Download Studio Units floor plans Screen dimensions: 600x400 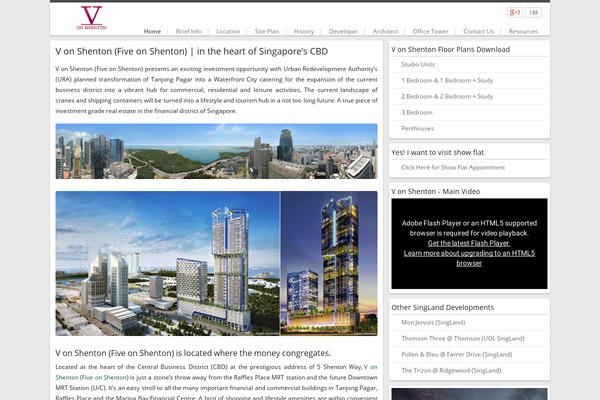(418, 64)
